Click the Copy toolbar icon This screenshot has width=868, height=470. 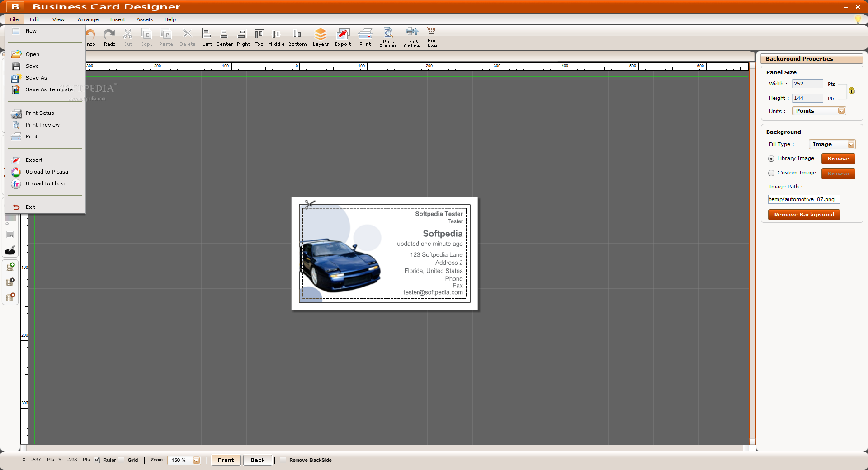click(x=146, y=38)
